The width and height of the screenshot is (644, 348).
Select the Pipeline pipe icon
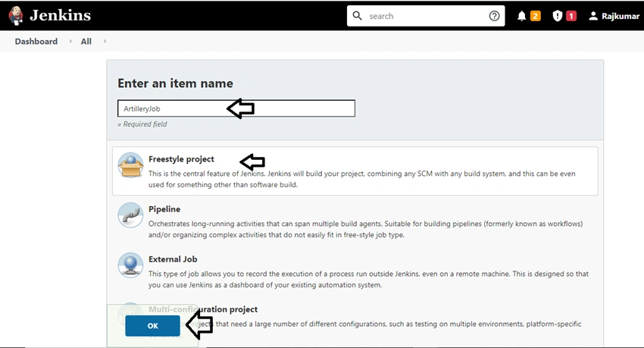(130, 215)
